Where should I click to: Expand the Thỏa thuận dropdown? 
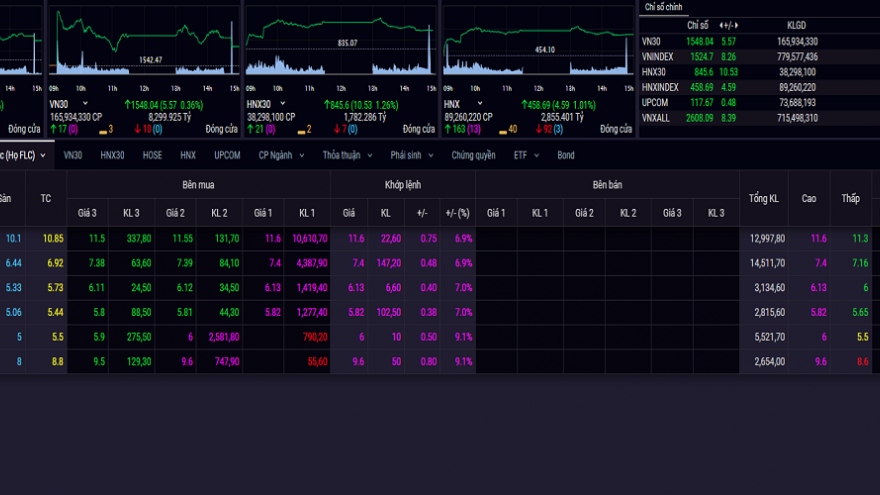tap(348, 155)
